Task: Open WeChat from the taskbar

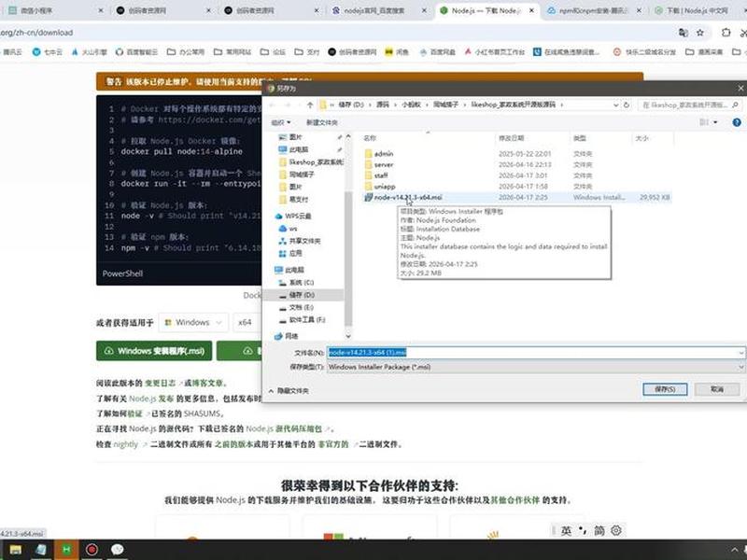Action: coord(118,550)
